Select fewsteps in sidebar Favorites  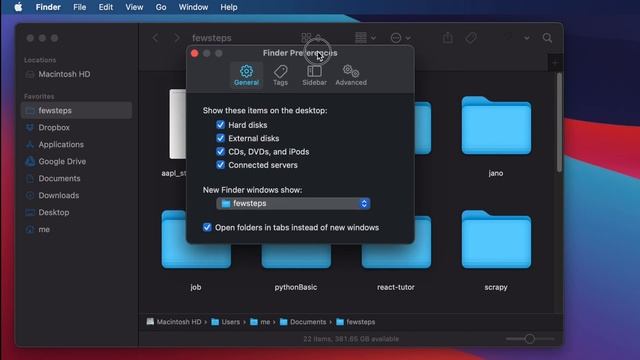[76, 111]
